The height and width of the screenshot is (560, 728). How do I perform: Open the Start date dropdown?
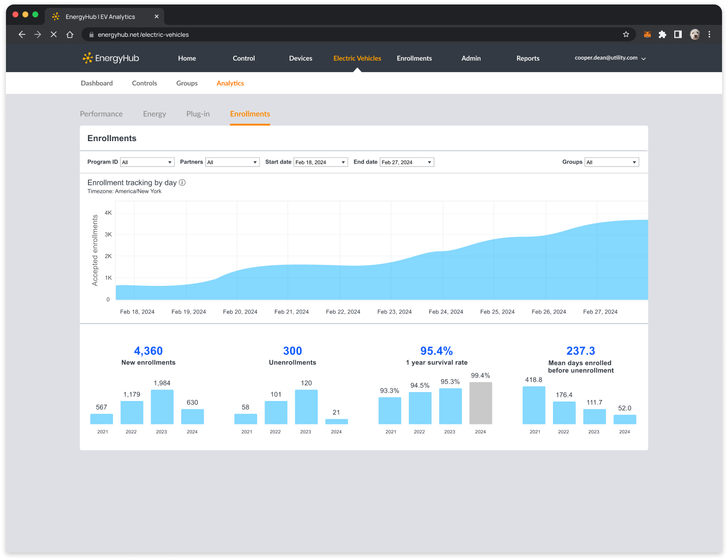click(320, 162)
